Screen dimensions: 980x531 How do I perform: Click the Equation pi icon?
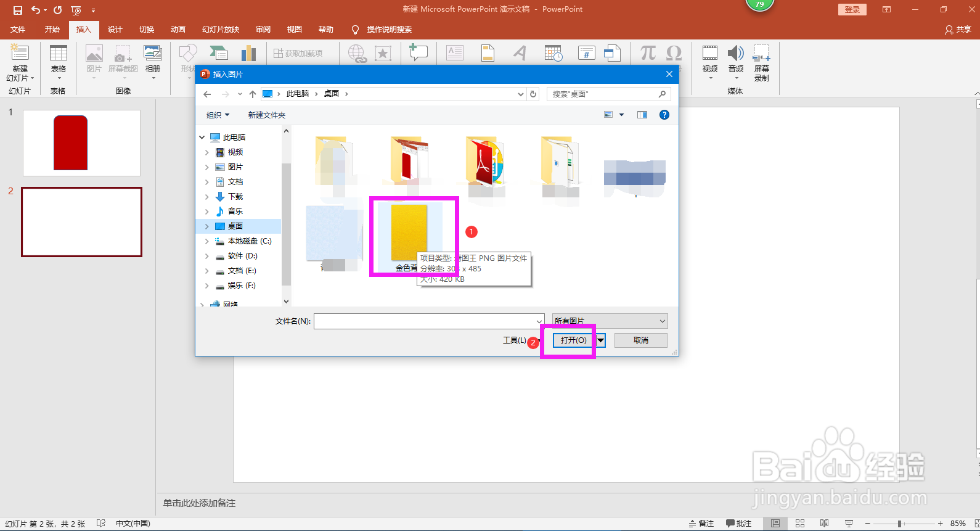[x=648, y=53]
